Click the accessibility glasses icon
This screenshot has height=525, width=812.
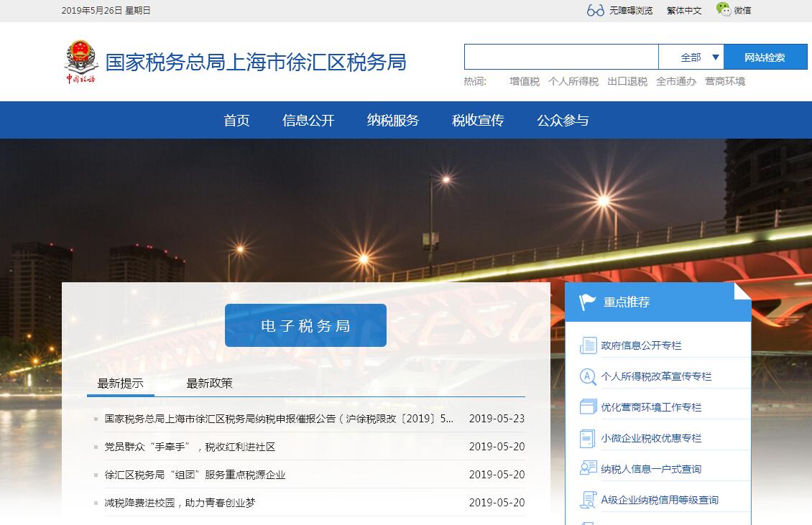[x=595, y=10]
